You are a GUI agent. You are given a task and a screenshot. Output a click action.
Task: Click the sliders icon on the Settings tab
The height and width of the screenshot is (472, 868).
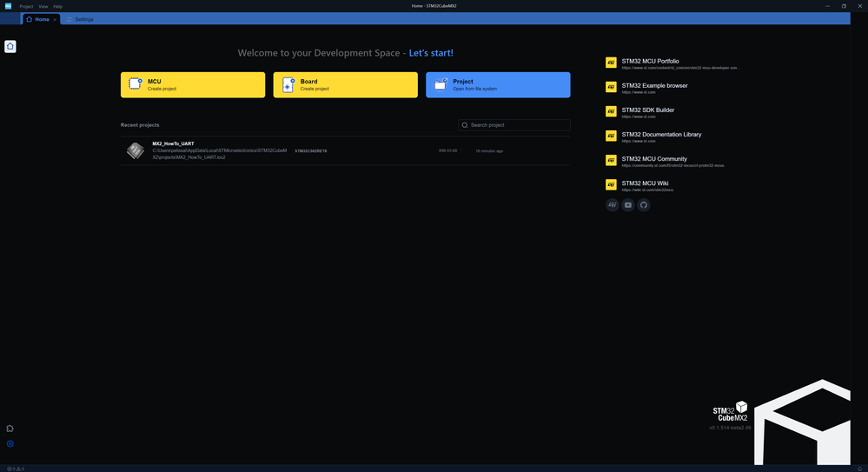pos(70,19)
